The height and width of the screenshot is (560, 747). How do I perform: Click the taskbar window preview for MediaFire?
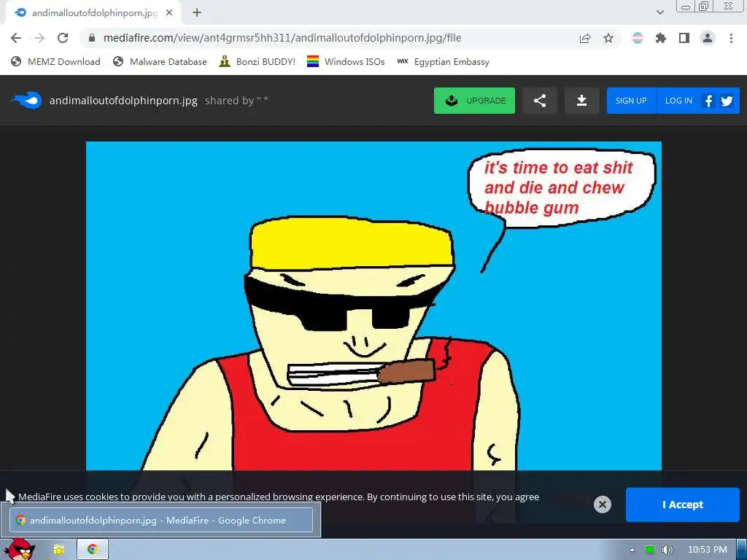[x=161, y=520]
